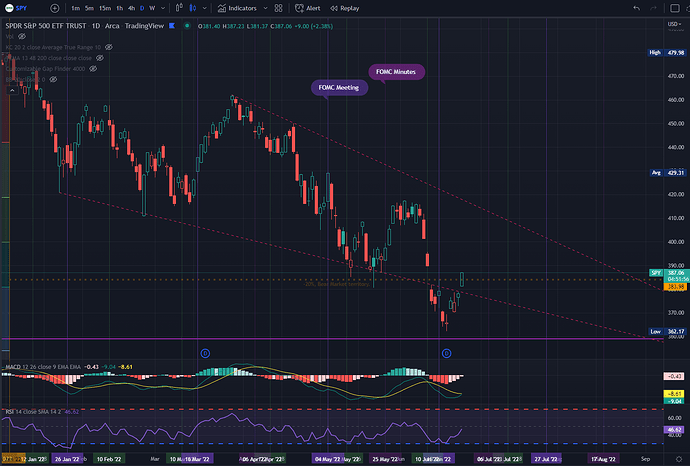690x466 pixels.
Task: Click the 25 May '22 date marker
Action: [x=385, y=459]
